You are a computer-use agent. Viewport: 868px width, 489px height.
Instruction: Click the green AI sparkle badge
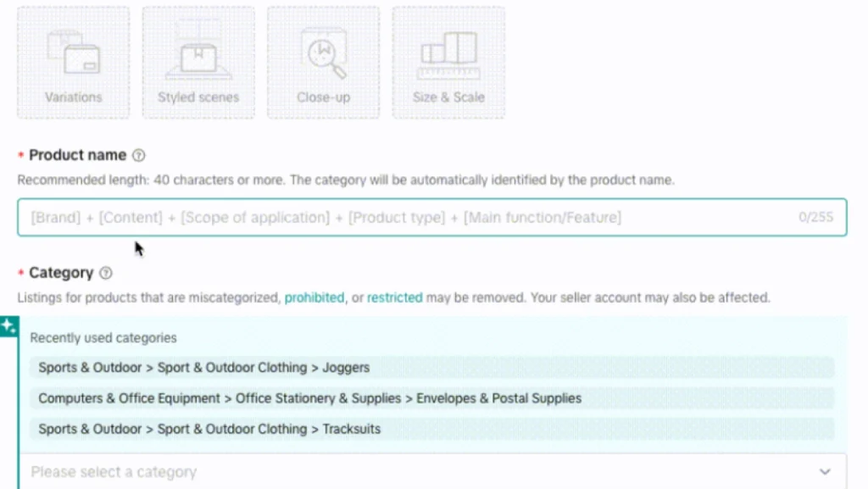9,326
